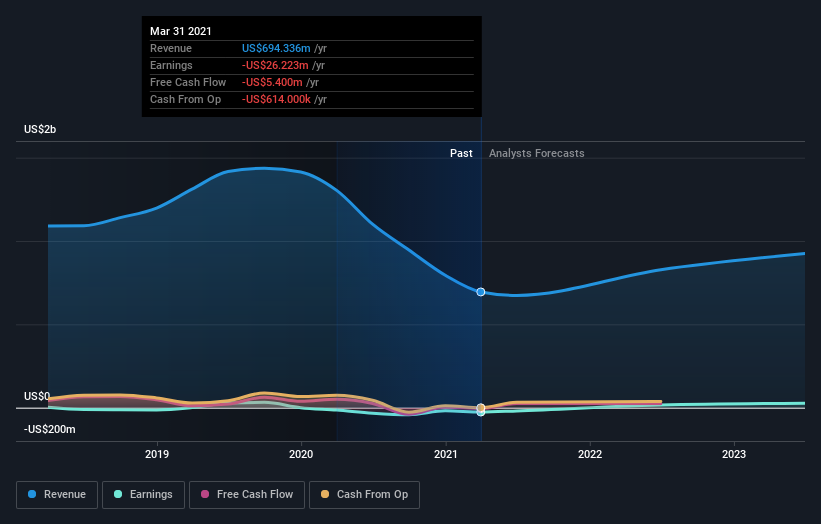Toggle the Free Cash Flow legend button

(247, 495)
